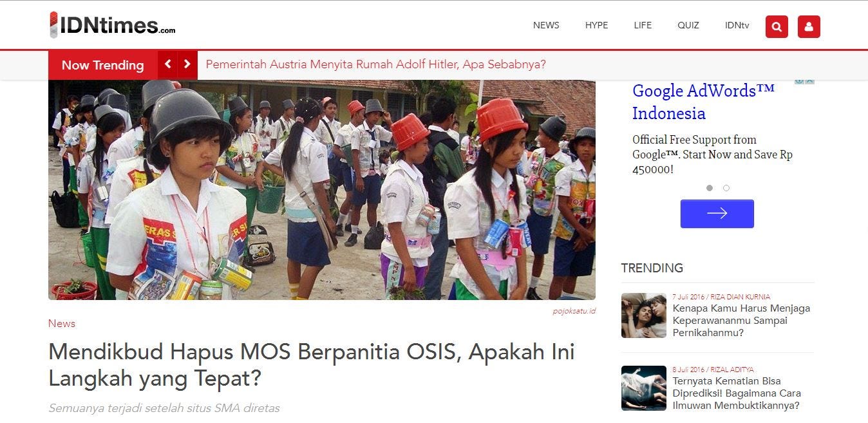The height and width of the screenshot is (423, 868).
Task: Open the Keperawananmu article thumbnail
Action: 644,315
